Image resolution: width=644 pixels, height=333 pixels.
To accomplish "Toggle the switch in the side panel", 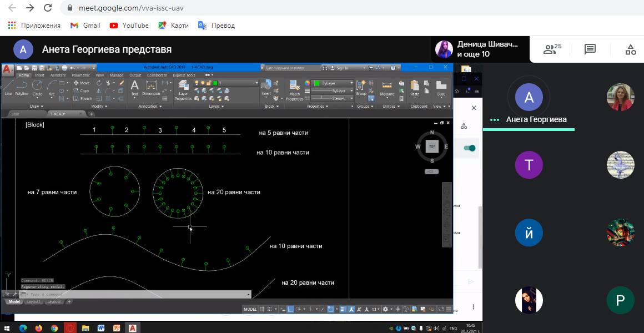I will tap(470, 148).
